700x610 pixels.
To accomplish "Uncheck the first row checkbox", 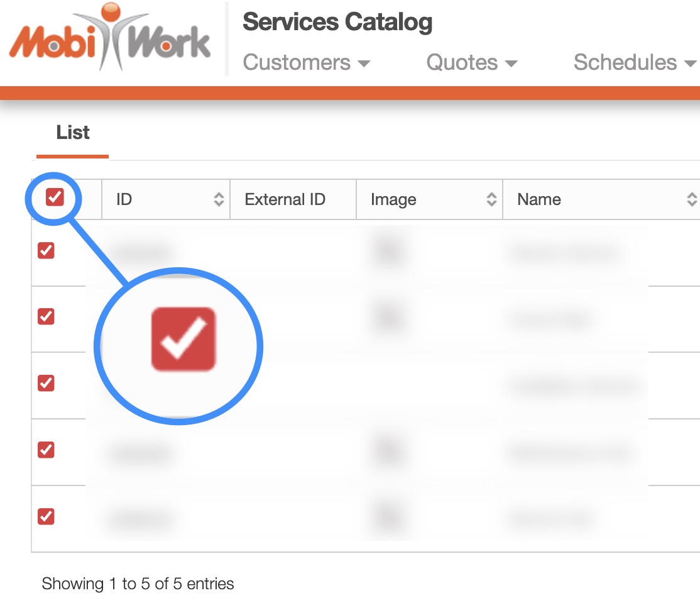I will pyautogui.click(x=46, y=250).
